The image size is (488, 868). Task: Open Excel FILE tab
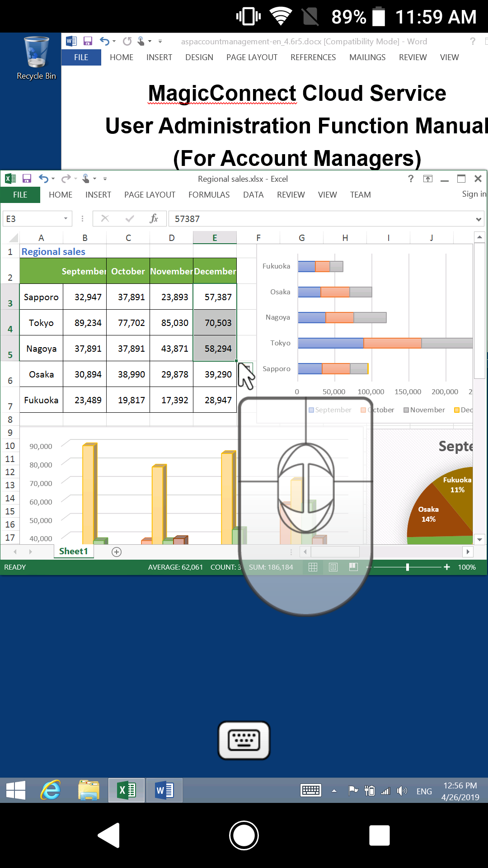(x=20, y=195)
